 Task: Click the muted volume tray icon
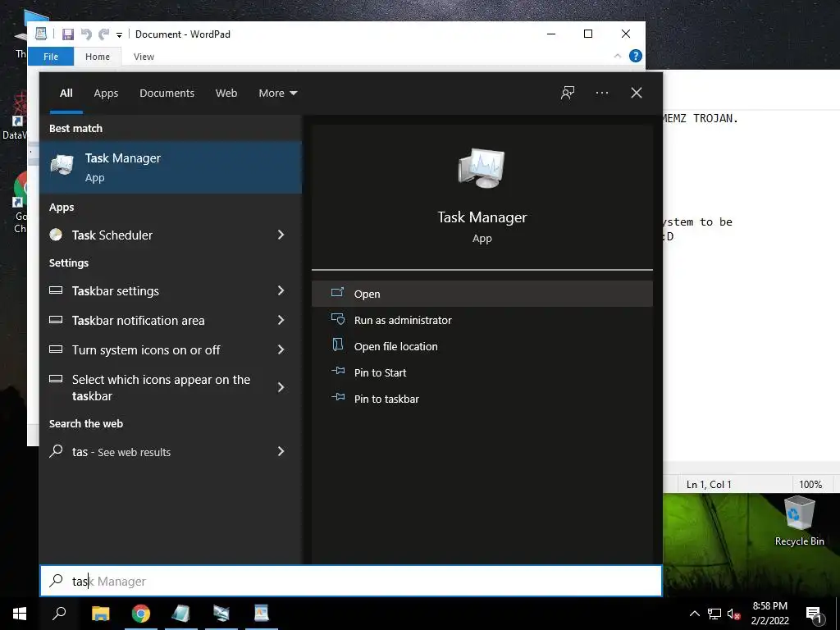click(x=733, y=614)
